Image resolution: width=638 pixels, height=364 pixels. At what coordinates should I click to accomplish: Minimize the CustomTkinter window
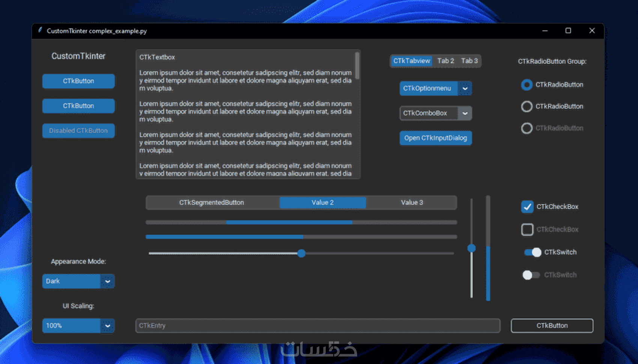point(545,31)
